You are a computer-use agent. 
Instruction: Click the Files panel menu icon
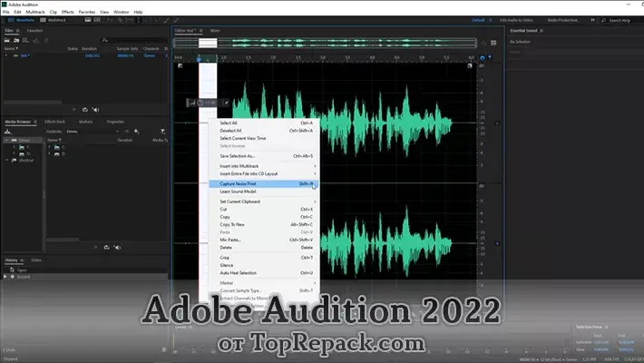17,31
